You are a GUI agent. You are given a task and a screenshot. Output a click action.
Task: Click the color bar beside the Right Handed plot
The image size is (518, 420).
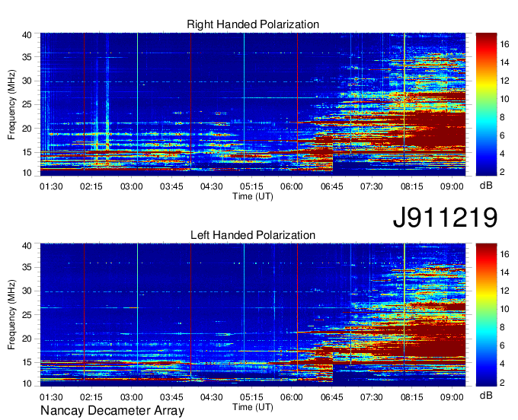[x=486, y=104]
